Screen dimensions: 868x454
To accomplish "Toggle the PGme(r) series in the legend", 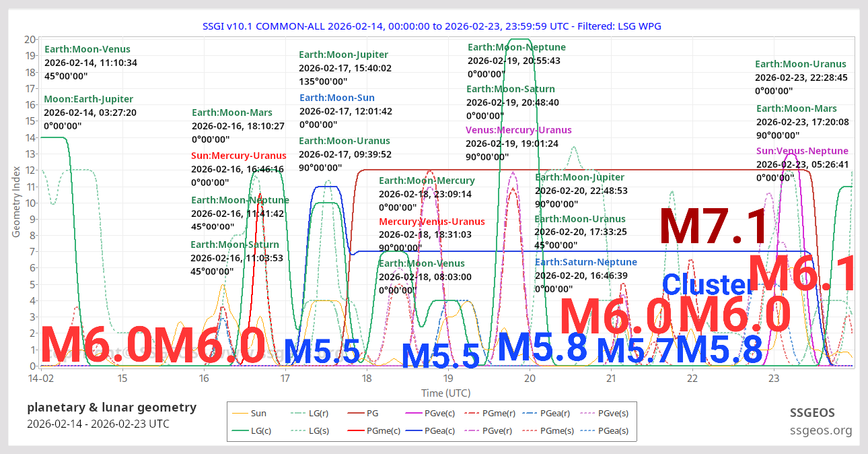I will click(x=472, y=413).
